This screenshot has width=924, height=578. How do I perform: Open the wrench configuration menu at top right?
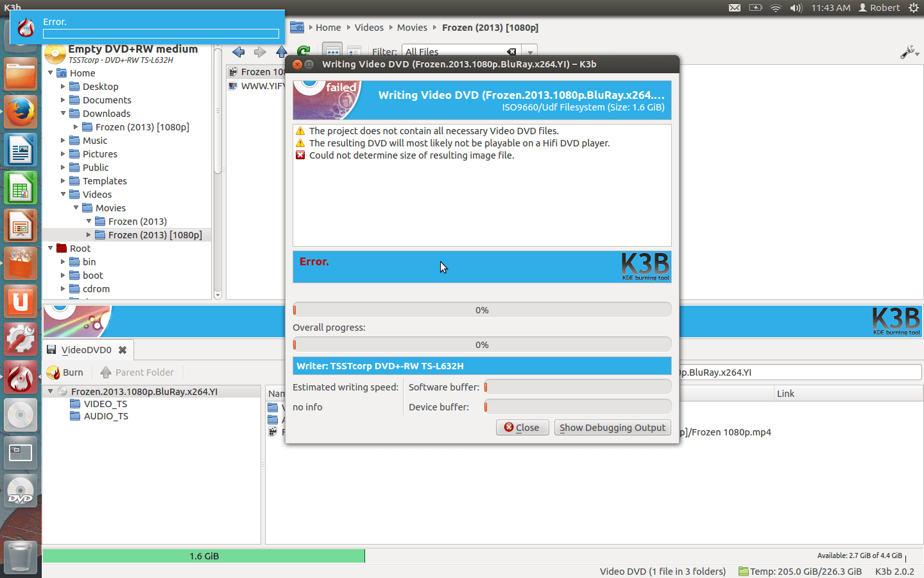click(909, 52)
